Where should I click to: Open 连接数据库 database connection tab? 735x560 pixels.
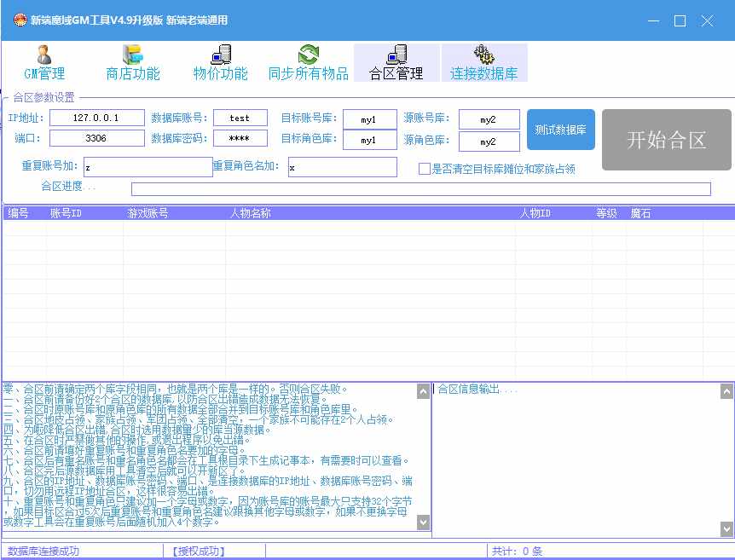click(483, 63)
